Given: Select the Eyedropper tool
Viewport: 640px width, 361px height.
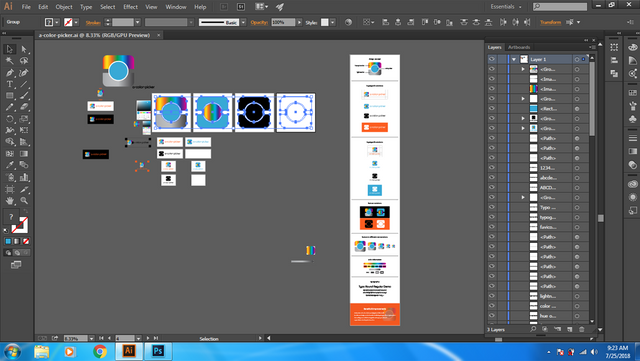Looking at the screenshot, I should pyautogui.click(x=9, y=165).
